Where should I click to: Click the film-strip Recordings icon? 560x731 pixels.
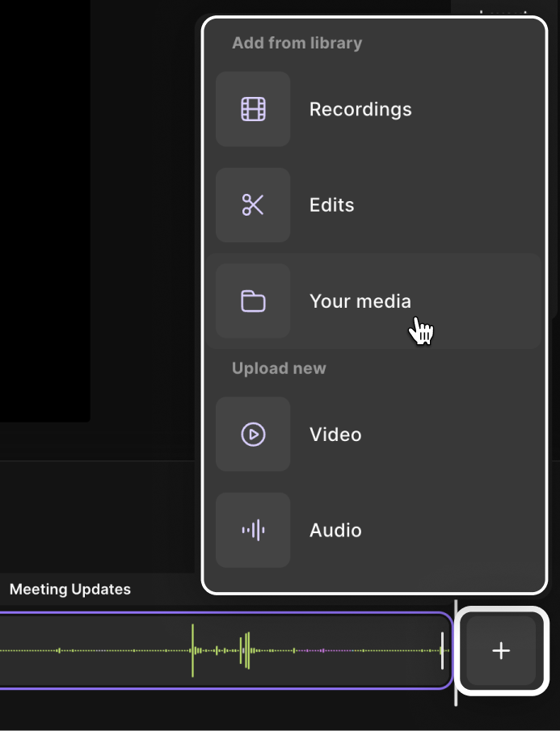(253, 109)
